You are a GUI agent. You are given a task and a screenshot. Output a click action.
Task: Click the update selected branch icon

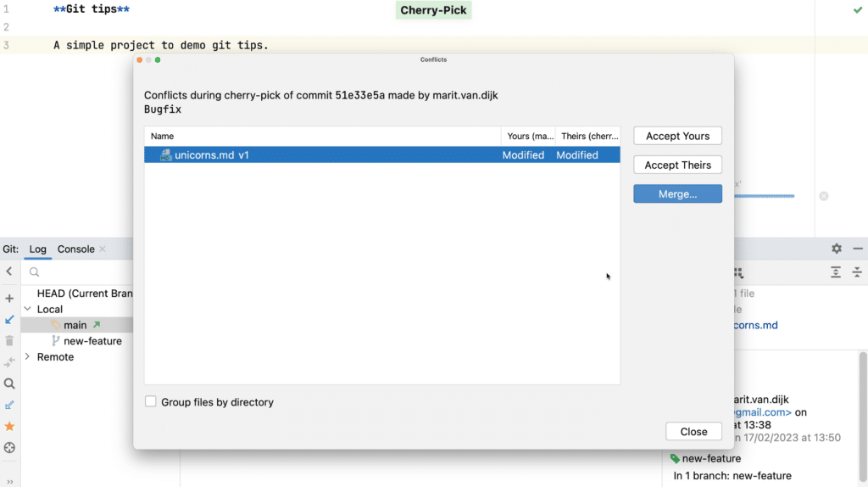tap(9, 320)
